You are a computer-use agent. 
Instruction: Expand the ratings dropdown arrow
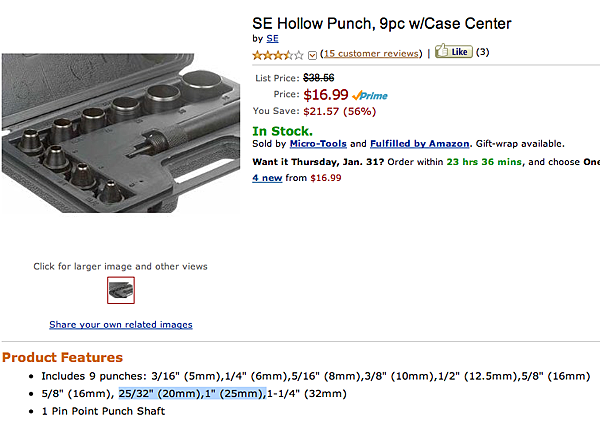coord(312,54)
